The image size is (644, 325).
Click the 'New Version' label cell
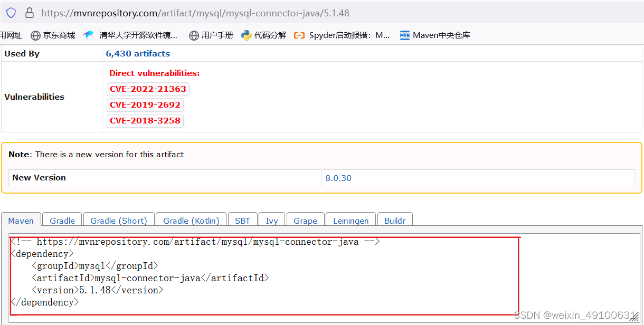pos(165,178)
